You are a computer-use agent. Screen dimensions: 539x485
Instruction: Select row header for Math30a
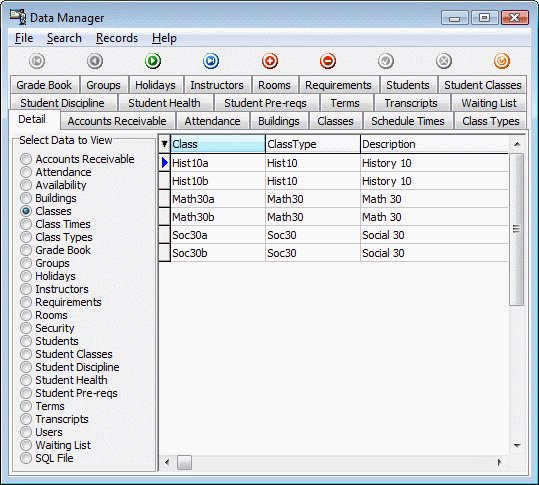[165, 199]
